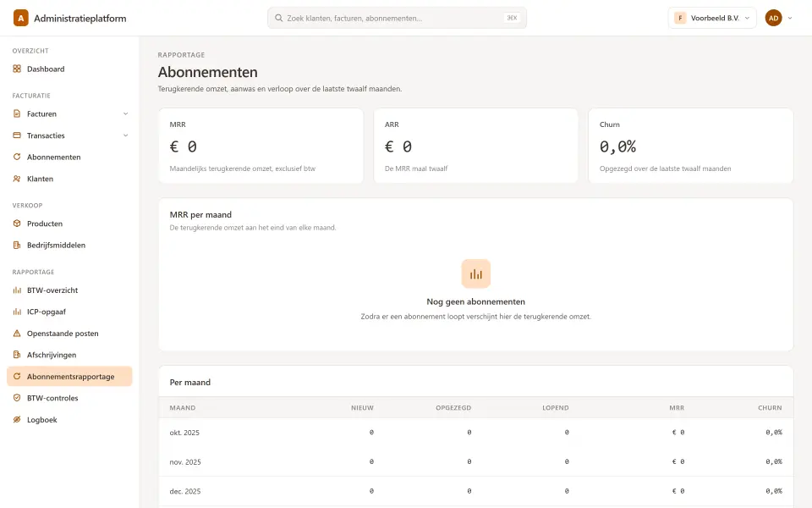Image resolution: width=812 pixels, height=508 pixels.
Task: Click the LOPEND column header
Action: (556, 408)
